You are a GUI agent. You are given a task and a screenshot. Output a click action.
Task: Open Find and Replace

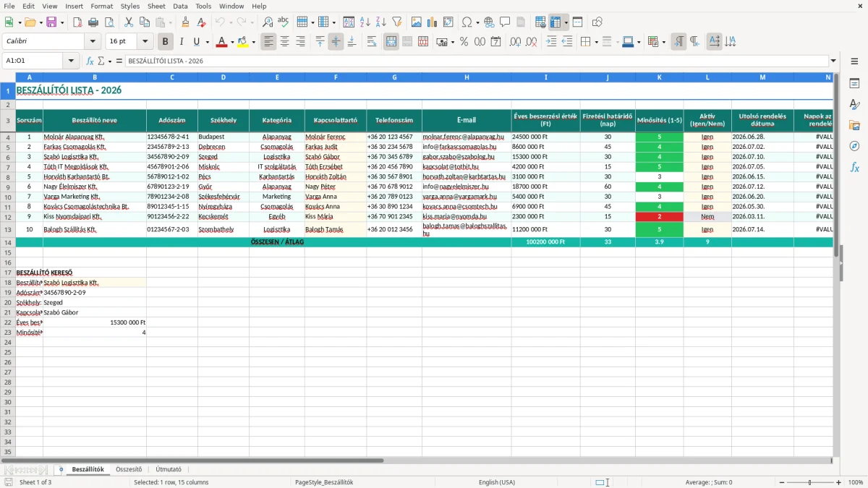[x=268, y=22]
